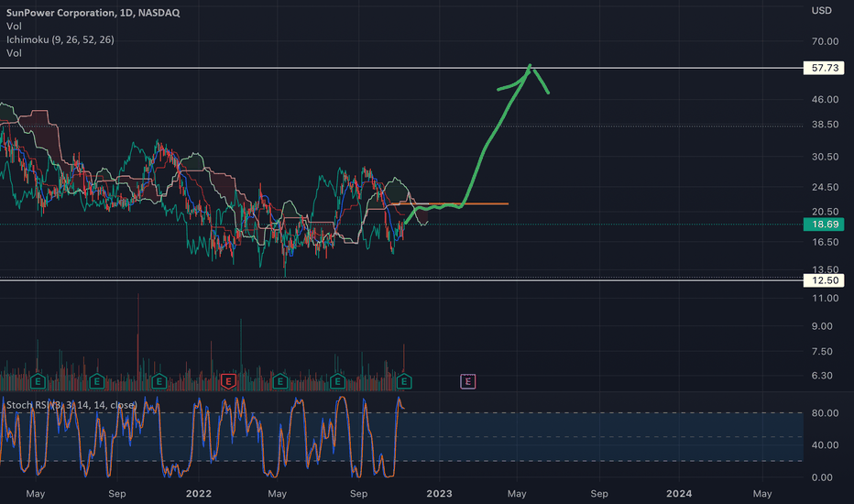This screenshot has width=854, height=504.
Task: Click the 7.50 price axis value
Action: coord(822,352)
